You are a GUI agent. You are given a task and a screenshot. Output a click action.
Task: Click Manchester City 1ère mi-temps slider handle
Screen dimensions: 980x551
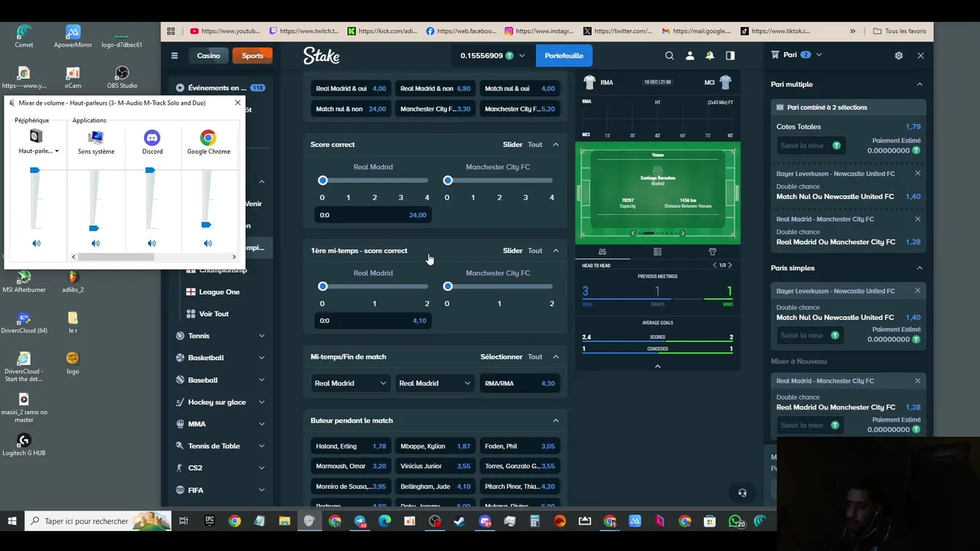point(448,286)
